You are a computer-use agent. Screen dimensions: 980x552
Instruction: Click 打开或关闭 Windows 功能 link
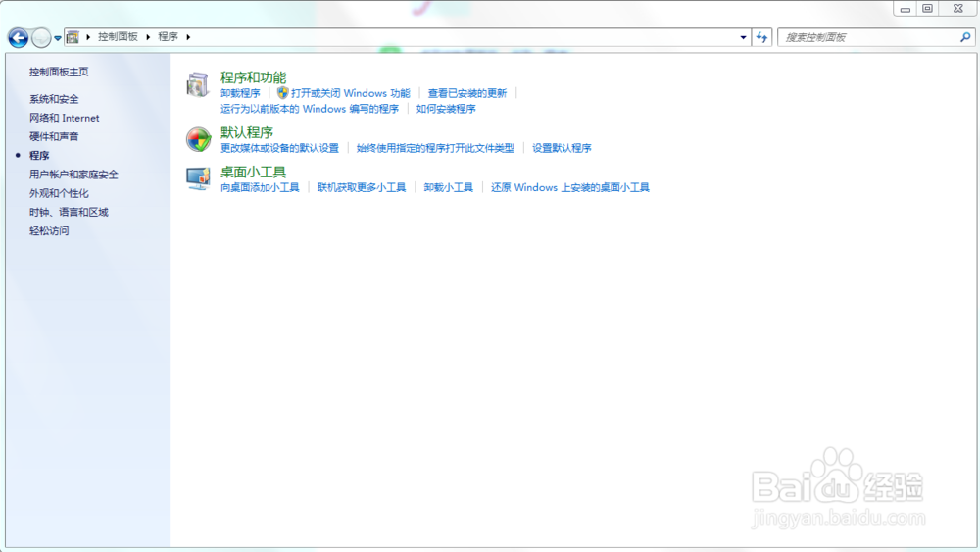pyautogui.click(x=350, y=93)
